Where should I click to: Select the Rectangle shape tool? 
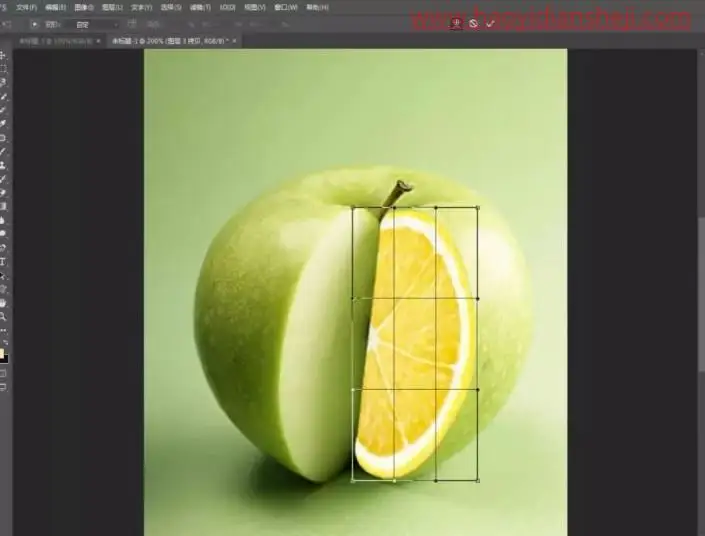(x=3, y=289)
